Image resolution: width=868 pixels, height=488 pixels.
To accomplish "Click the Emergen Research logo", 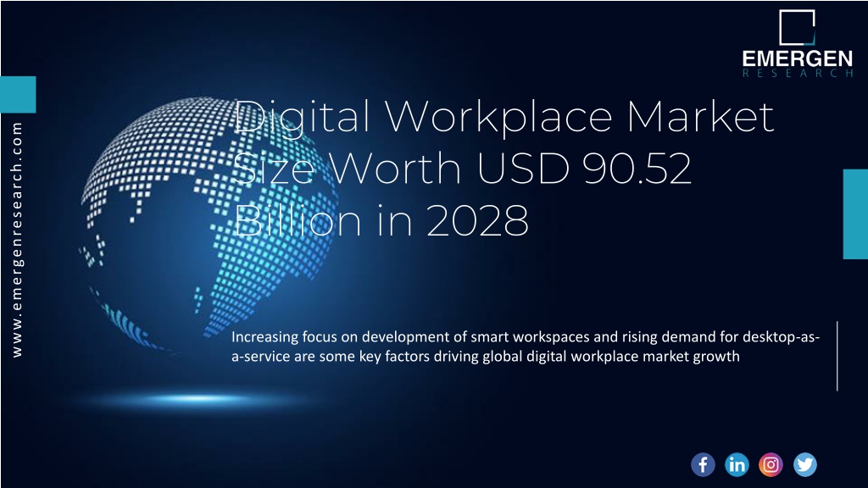I will 797,44.
